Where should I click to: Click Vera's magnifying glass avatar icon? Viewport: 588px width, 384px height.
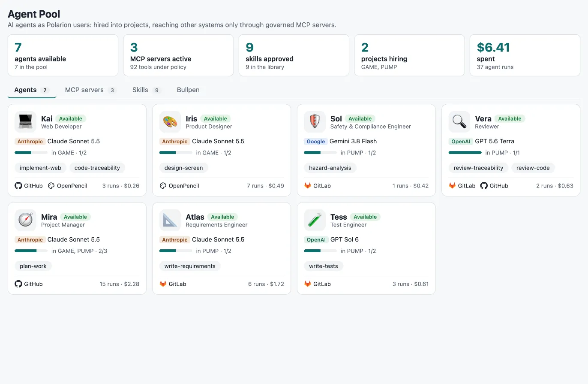(x=459, y=122)
